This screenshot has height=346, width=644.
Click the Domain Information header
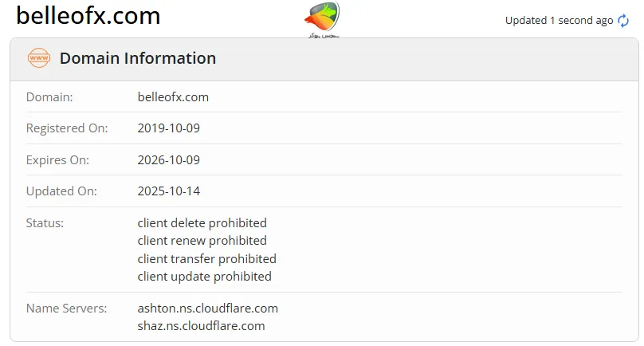click(x=138, y=58)
